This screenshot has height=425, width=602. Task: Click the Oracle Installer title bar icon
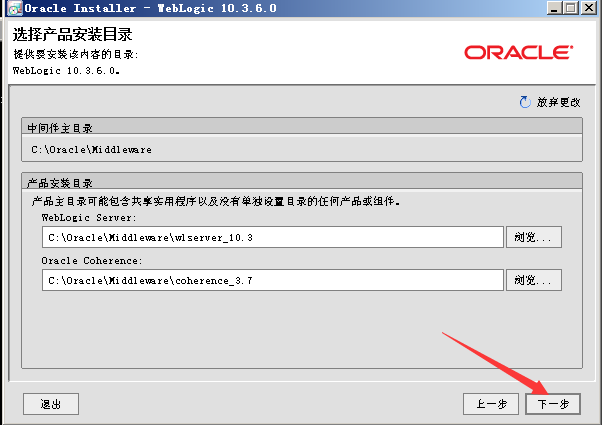15,8
